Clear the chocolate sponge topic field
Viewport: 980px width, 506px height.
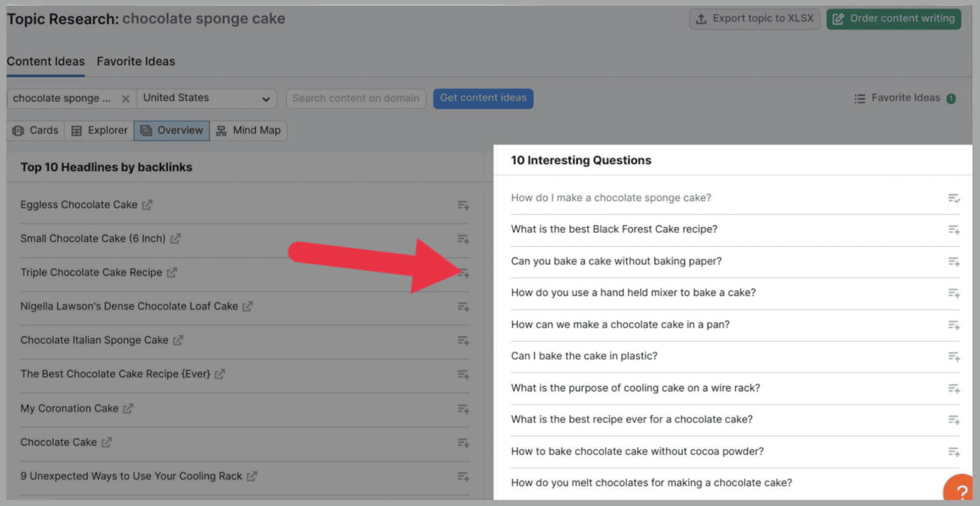pos(126,99)
